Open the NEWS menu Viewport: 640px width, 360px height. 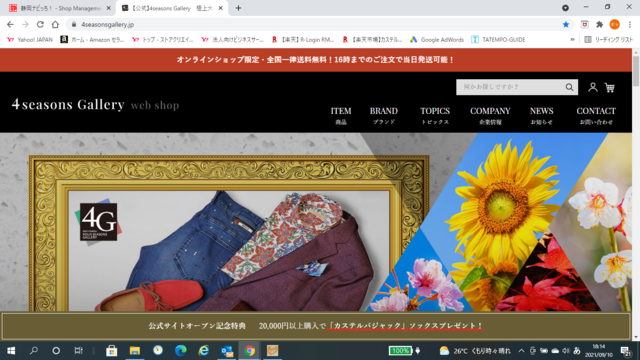point(542,116)
